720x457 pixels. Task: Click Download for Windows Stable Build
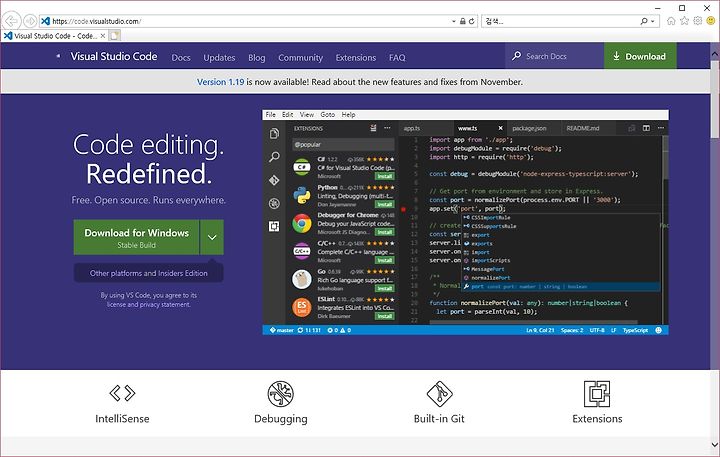[136, 237]
